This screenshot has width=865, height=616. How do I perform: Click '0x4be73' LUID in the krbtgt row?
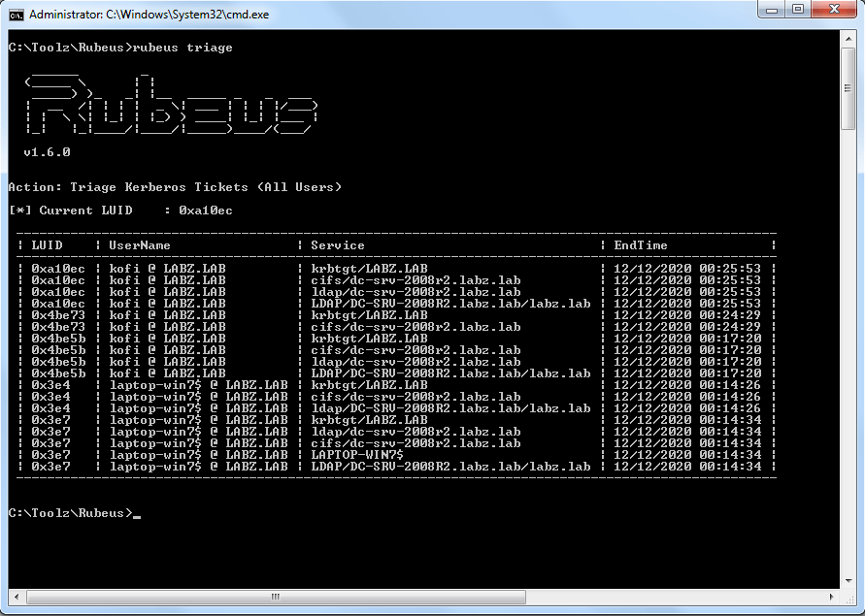coord(58,315)
